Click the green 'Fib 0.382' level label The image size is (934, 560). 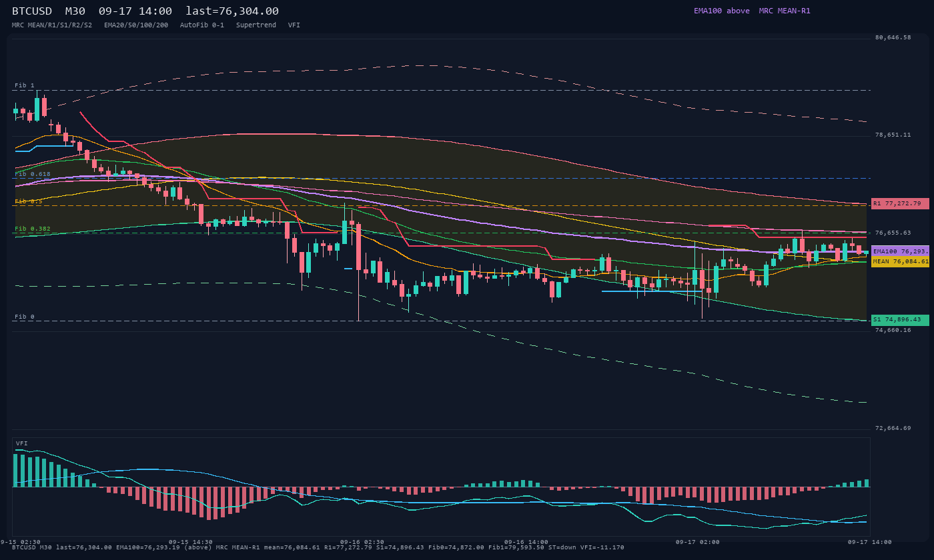pyautogui.click(x=33, y=229)
